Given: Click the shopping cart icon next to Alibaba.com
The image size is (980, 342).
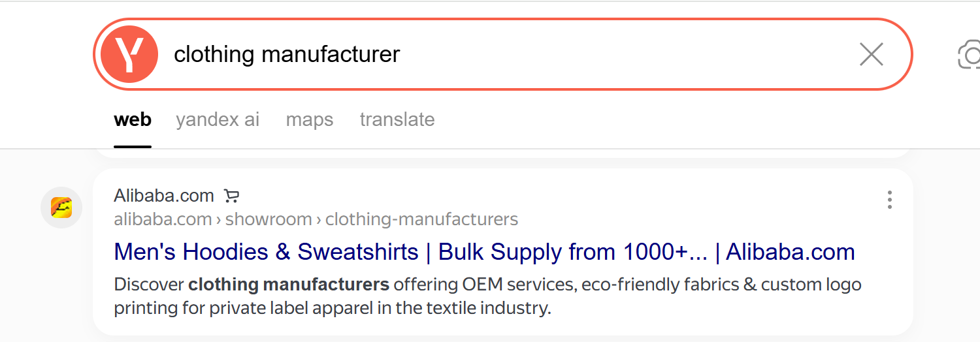Looking at the screenshot, I should click(x=231, y=195).
